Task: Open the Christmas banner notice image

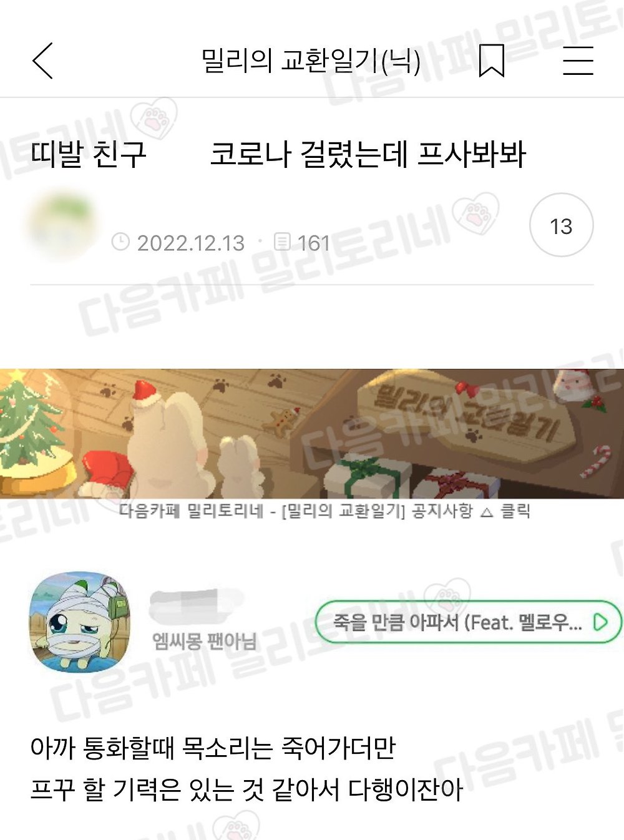Action: pyautogui.click(x=312, y=433)
